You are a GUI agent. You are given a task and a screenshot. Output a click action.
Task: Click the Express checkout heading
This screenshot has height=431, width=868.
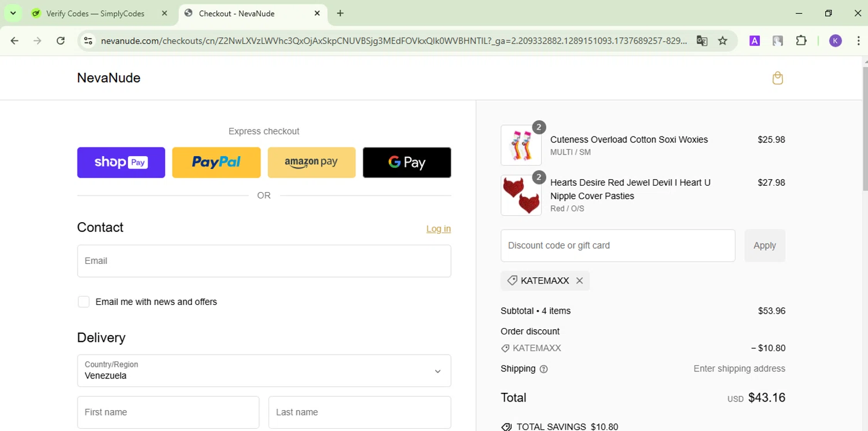coord(264,131)
